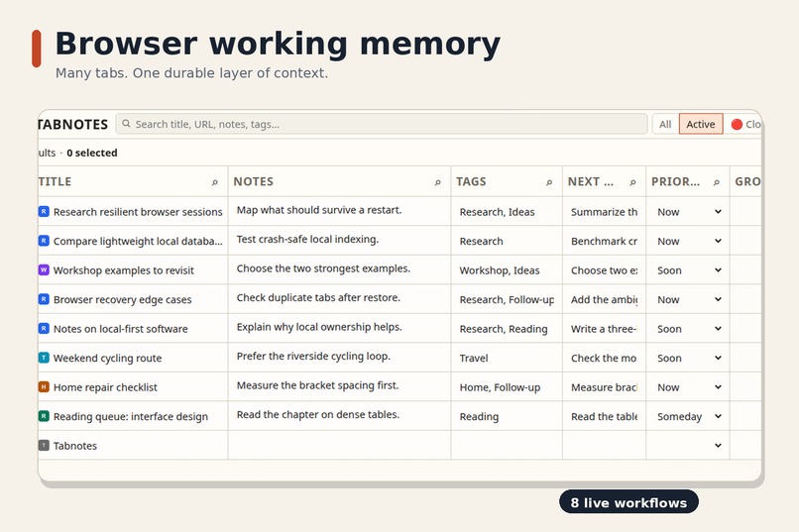Switch to the All filter tab
The height and width of the screenshot is (532, 799).
pos(665,124)
